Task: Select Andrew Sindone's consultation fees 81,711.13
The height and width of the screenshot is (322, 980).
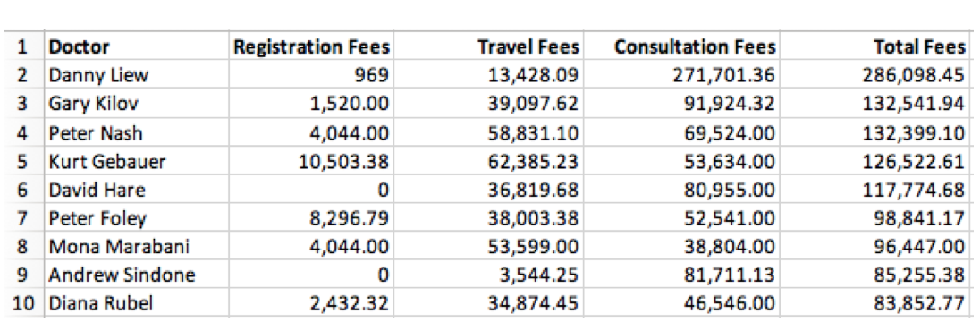Action: 681,275
